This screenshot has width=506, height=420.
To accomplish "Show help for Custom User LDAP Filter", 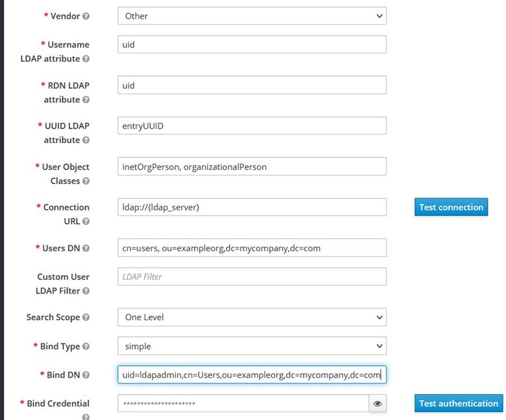I will 86,291.
